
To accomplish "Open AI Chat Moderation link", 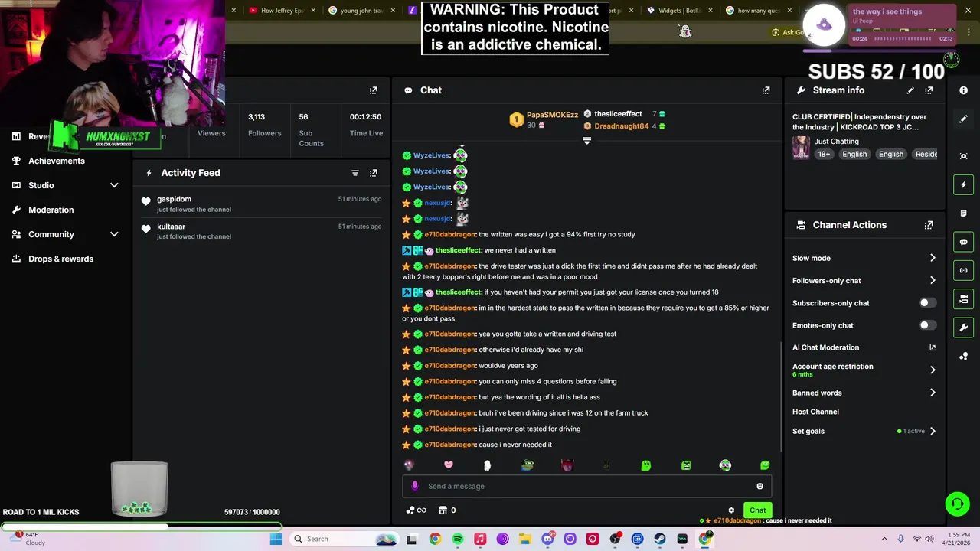I will click(864, 347).
